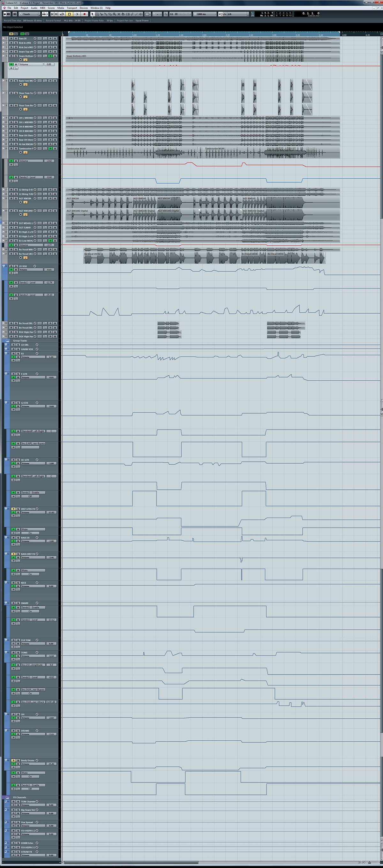Expand automation for the Bass DI track

click(4, 38)
